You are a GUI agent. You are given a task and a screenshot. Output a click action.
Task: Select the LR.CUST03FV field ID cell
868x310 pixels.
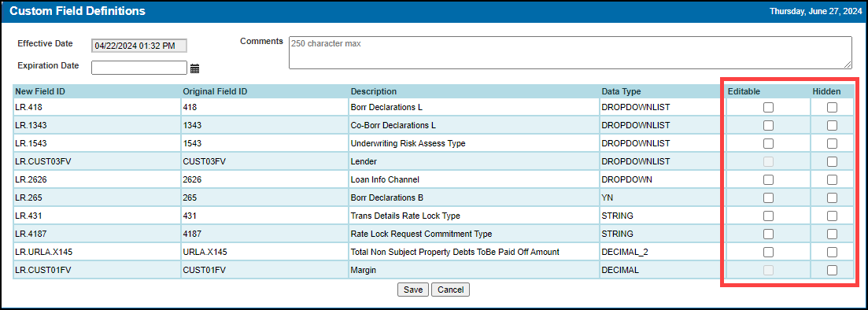tap(96, 161)
